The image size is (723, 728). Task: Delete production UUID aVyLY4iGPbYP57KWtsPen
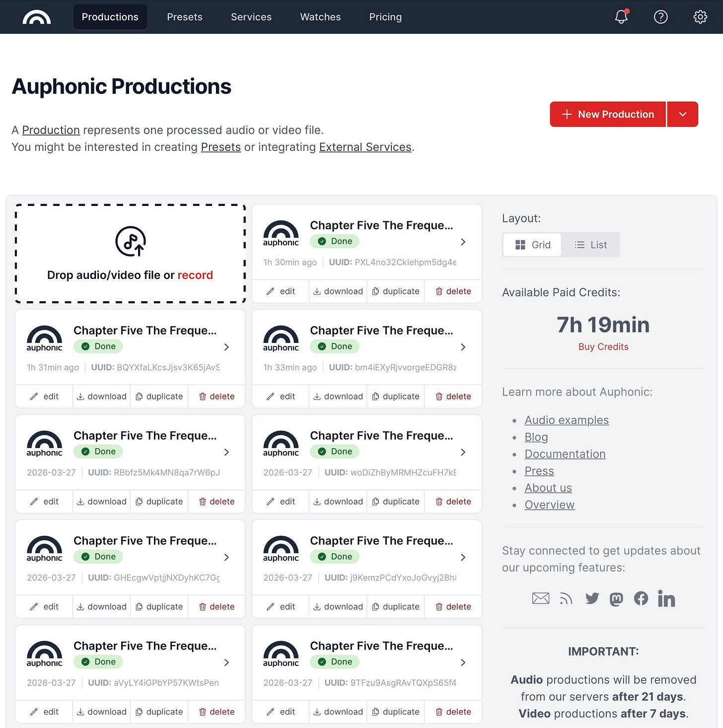(217, 712)
